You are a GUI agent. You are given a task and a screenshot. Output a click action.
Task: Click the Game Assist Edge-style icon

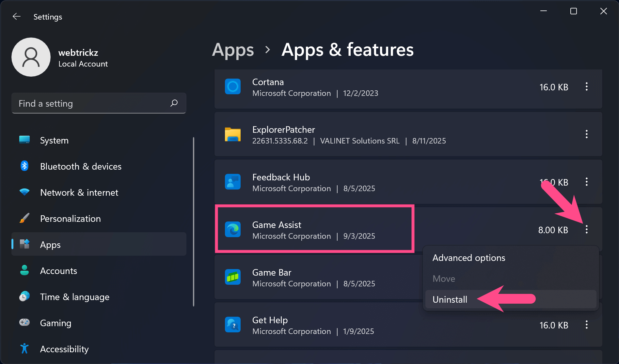click(232, 229)
